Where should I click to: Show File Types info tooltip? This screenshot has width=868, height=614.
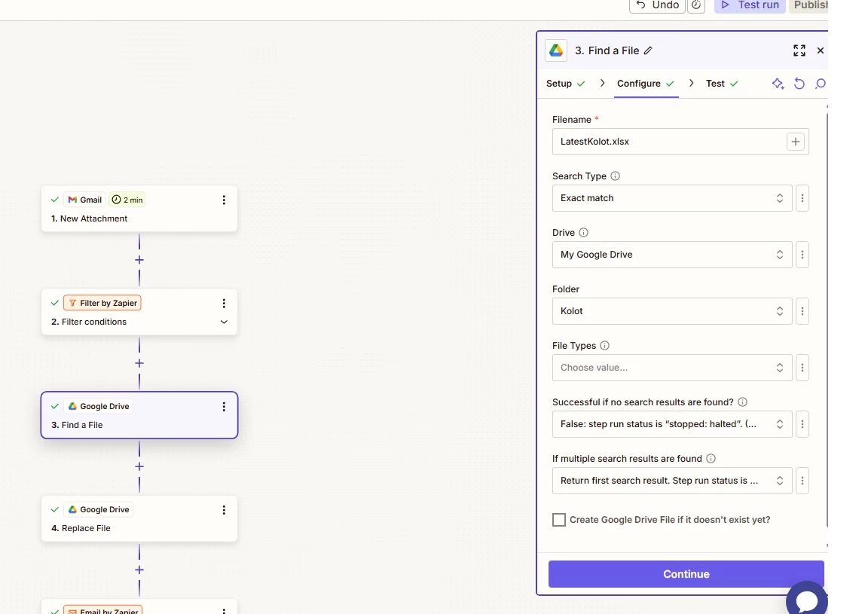(604, 346)
